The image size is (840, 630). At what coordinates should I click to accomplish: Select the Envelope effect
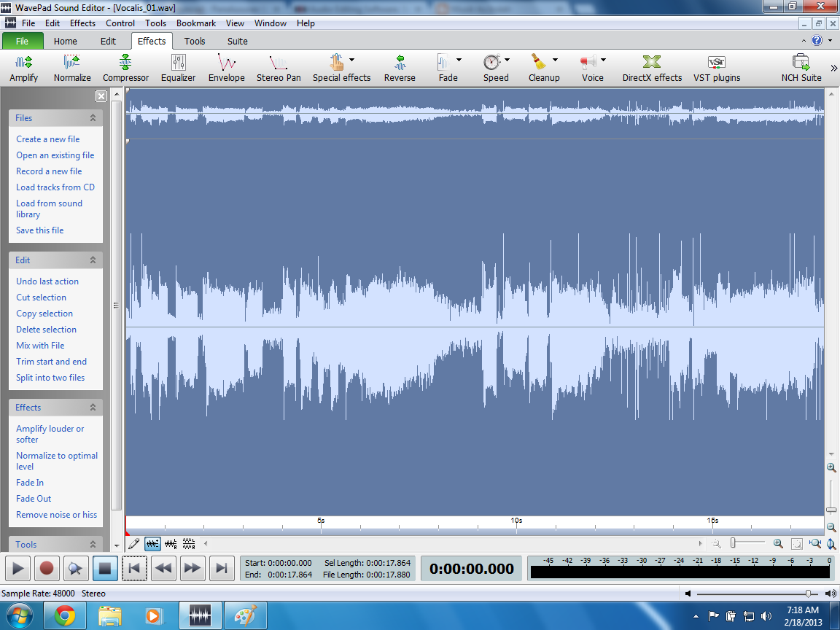tap(227, 68)
